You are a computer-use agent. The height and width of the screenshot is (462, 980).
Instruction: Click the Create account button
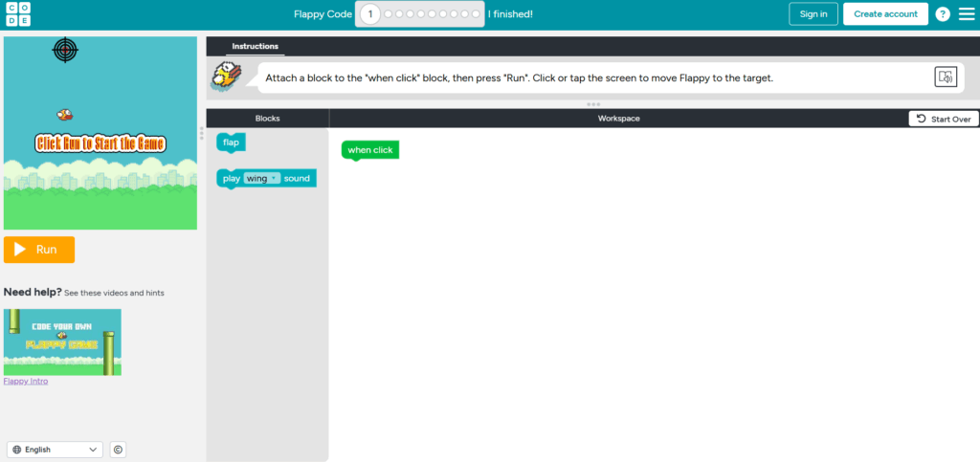(x=885, y=13)
